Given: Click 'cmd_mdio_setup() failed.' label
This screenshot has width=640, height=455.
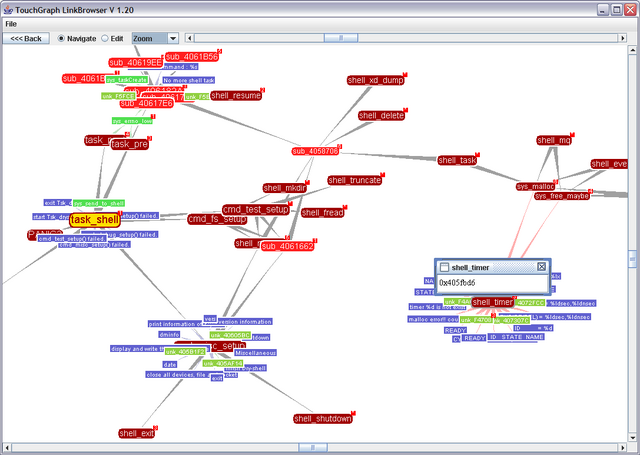Looking at the screenshot, I should coord(94,245).
